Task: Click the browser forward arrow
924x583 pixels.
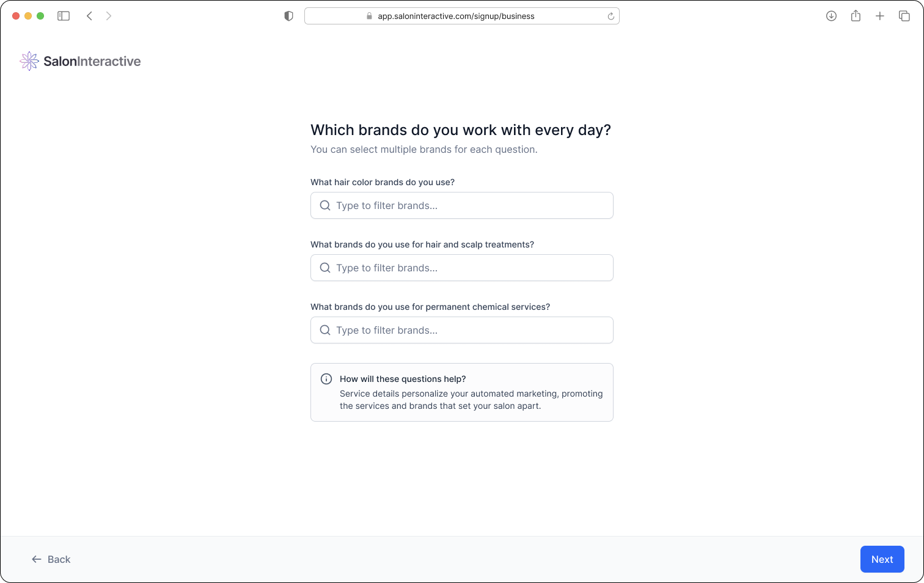Action: [109, 16]
